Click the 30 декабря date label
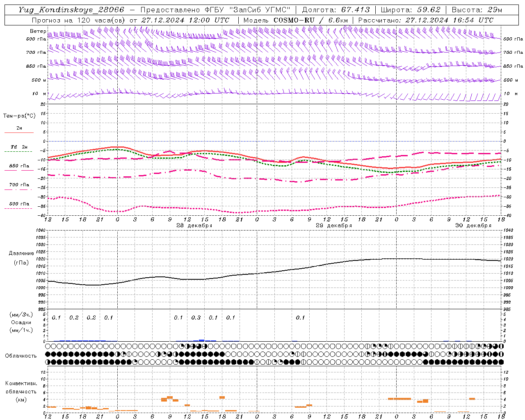 pyautogui.click(x=473, y=226)
